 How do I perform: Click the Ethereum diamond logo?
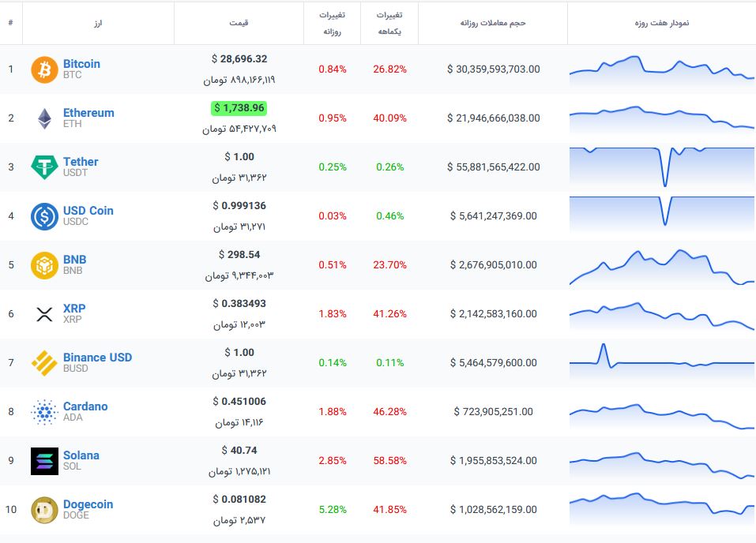pyautogui.click(x=44, y=118)
